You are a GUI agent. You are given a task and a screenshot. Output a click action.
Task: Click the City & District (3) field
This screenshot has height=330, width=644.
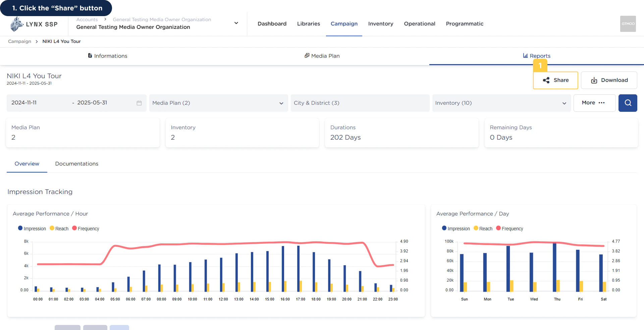360,103
